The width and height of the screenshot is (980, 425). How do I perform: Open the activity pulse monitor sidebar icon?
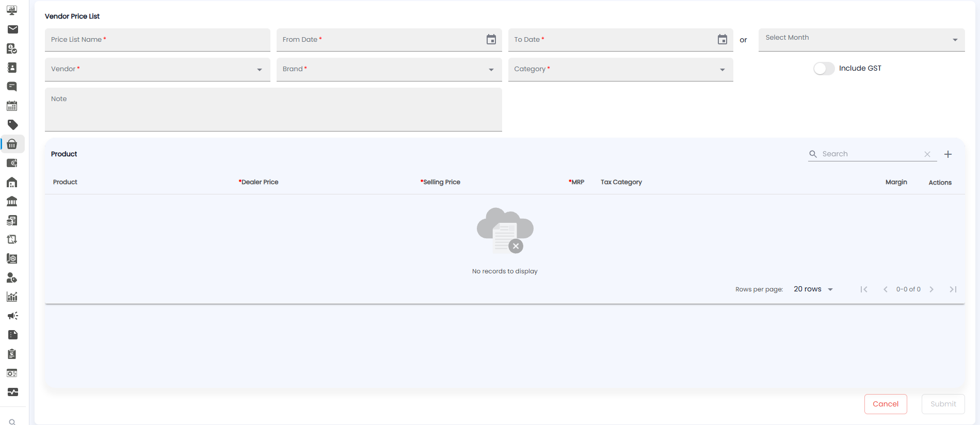point(12,392)
